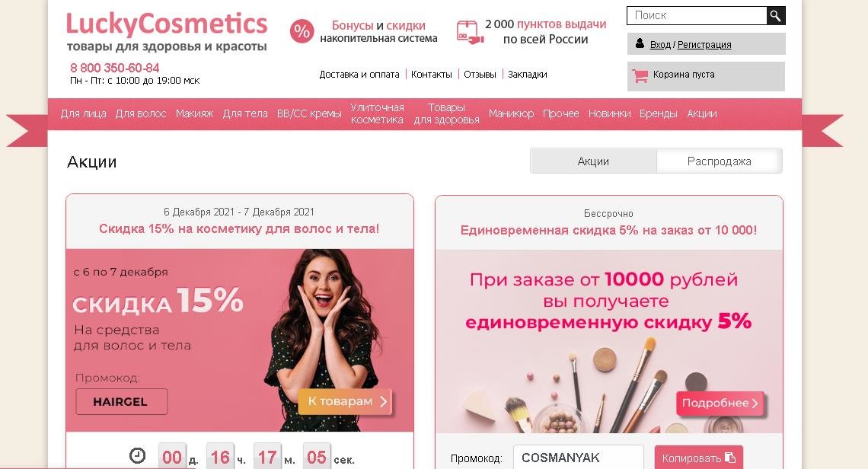Click the clock countdown timer icon
The image size is (868, 469).
pyautogui.click(x=137, y=456)
